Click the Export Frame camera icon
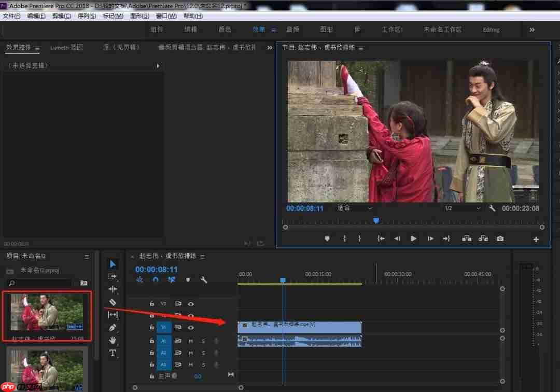The image size is (560, 392). pyautogui.click(x=499, y=238)
